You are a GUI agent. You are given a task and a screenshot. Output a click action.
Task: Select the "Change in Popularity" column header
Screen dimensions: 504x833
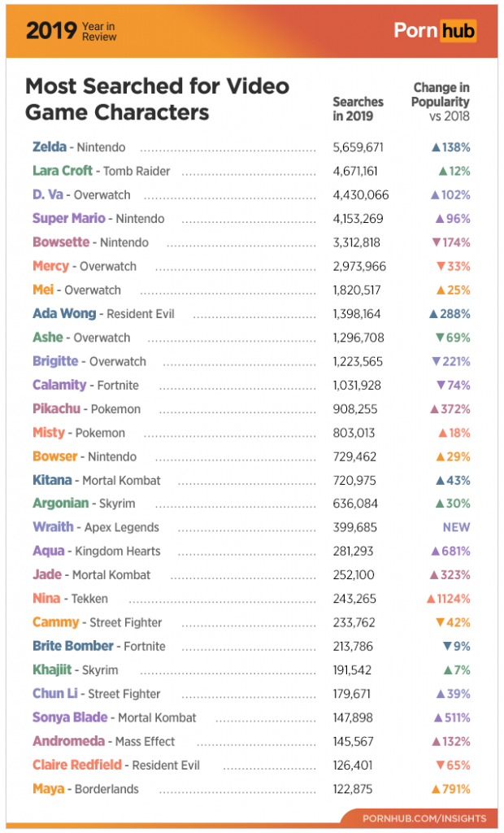tap(440, 102)
